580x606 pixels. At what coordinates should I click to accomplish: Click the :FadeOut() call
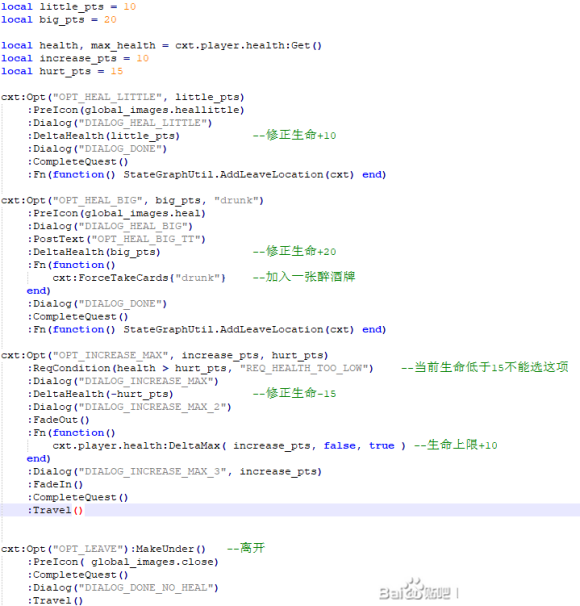point(58,420)
